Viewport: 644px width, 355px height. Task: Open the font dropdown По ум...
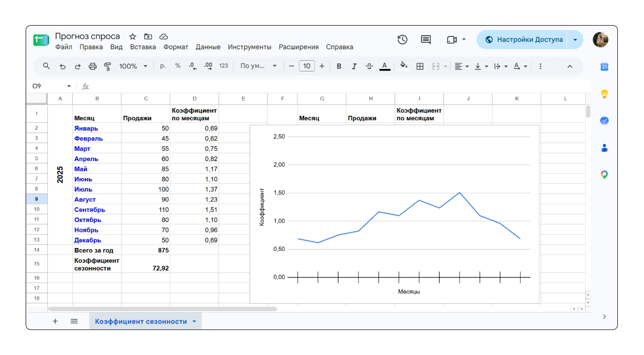259,66
